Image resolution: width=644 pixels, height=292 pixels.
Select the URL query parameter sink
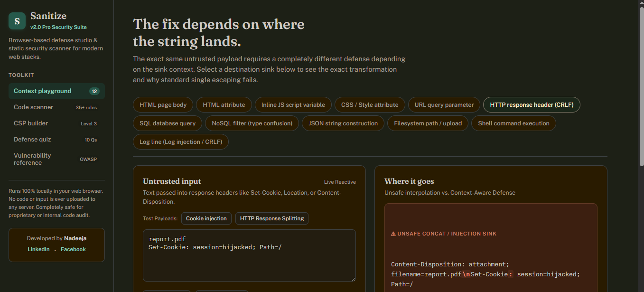444,105
